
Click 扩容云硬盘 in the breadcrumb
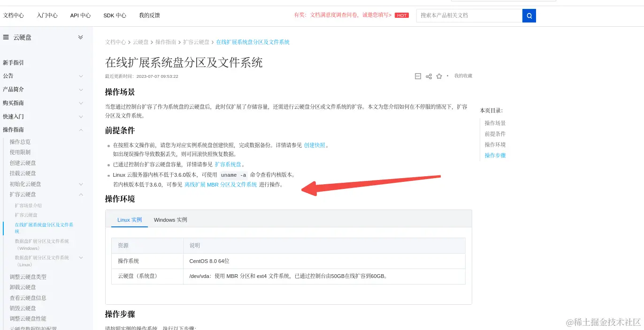(196, 42)
